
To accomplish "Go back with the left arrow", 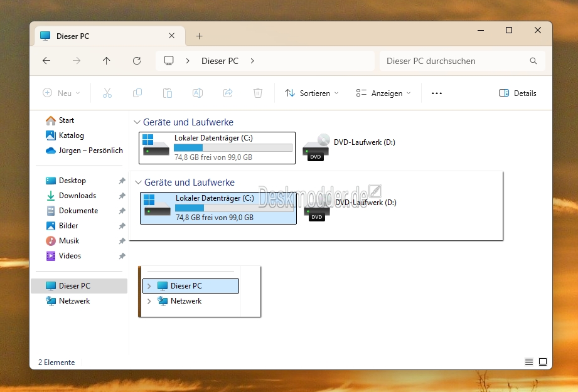I will pos(46,61).
